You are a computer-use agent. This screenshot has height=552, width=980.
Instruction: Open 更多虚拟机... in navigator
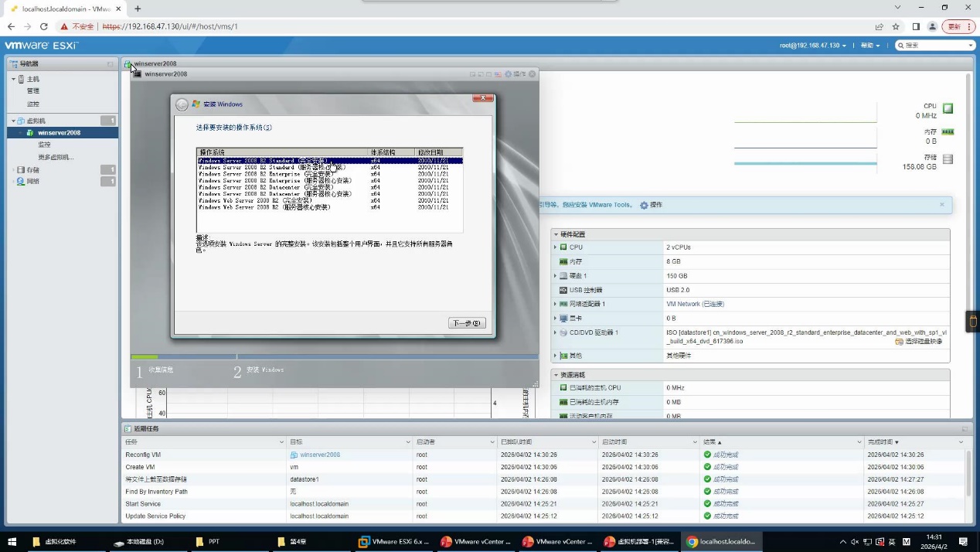[x=56, y=157]
